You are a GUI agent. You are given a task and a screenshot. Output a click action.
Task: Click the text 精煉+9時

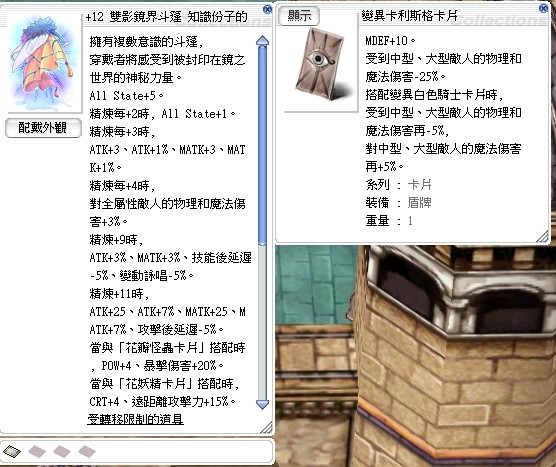click(x=116, y=240)
